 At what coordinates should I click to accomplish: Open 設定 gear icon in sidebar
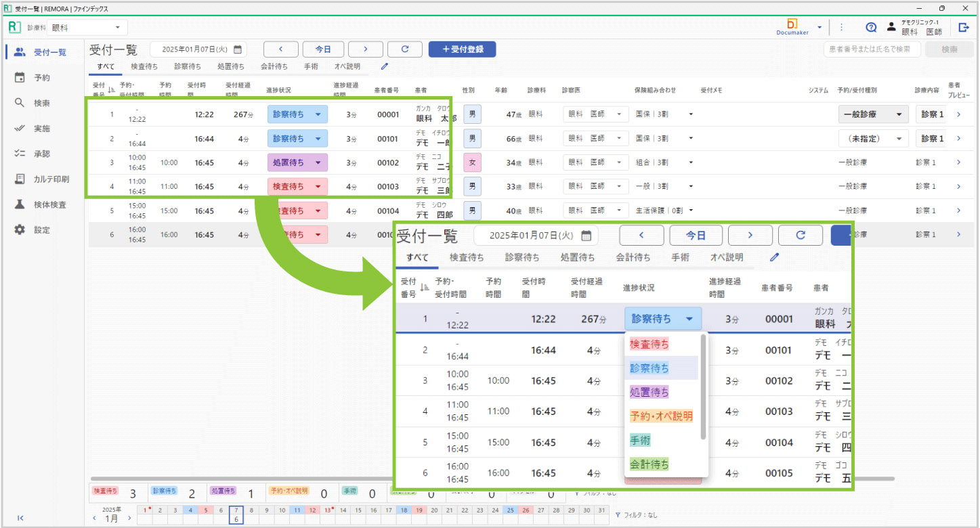pyautogui.click(x=20, y=230)
